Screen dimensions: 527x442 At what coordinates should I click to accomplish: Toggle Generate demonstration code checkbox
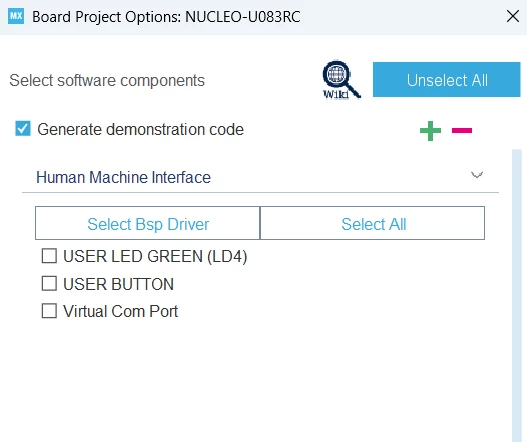pyautogui.click(x=23, y=129)
